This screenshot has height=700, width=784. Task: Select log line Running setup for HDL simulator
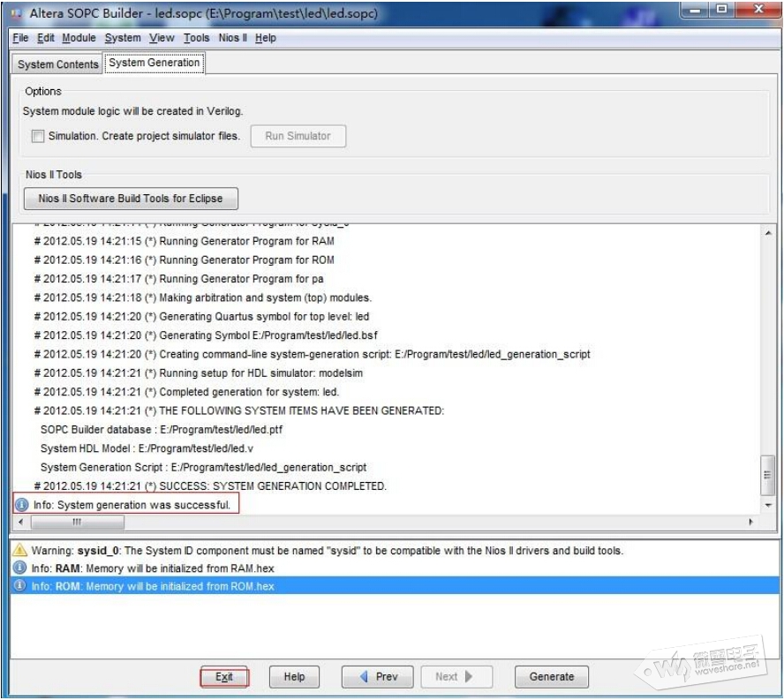click(198, 373)
